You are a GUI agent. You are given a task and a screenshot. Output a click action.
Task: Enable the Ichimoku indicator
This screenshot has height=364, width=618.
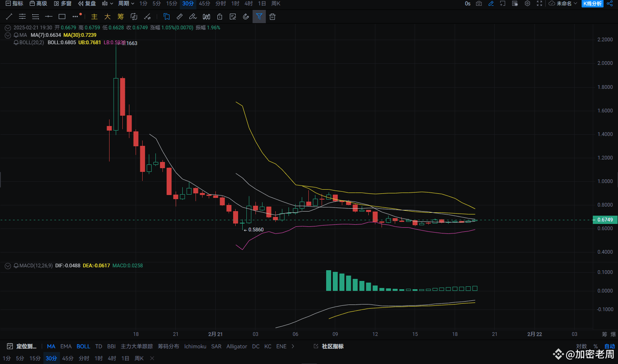click(x=195, y=346)
